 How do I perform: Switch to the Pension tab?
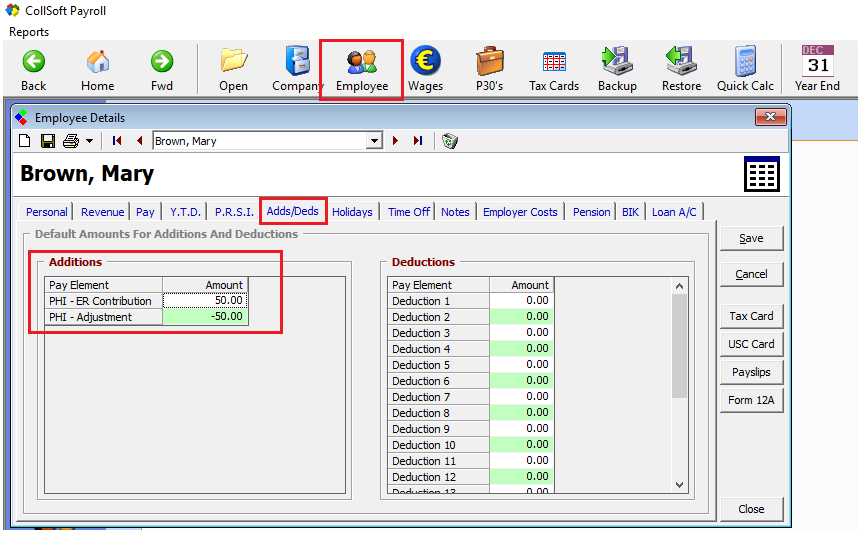(x=592, y=212)
